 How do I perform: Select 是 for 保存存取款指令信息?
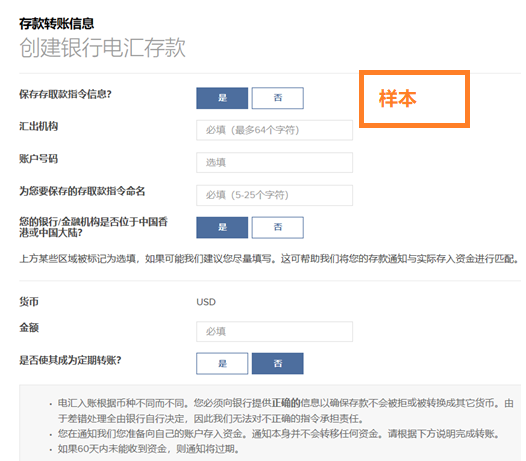point(222,98)
